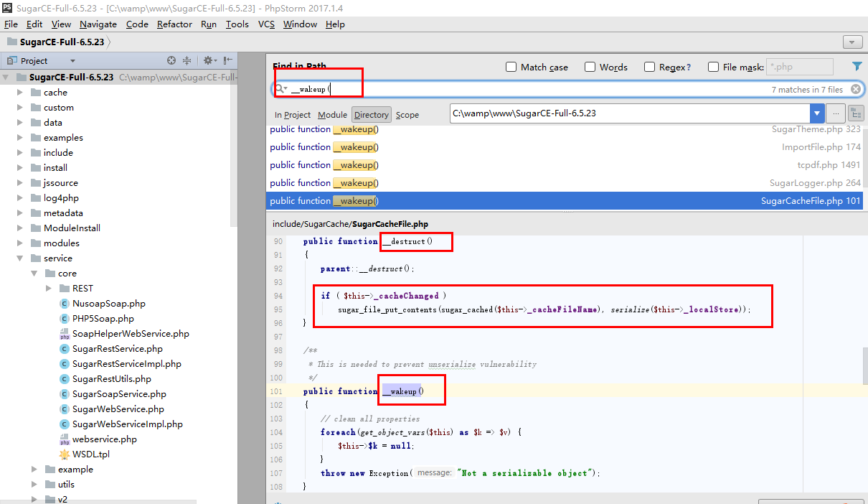The image size is (868, 504).
Task: Click the collapse all icon in Project panel
Action: point(187,61)
